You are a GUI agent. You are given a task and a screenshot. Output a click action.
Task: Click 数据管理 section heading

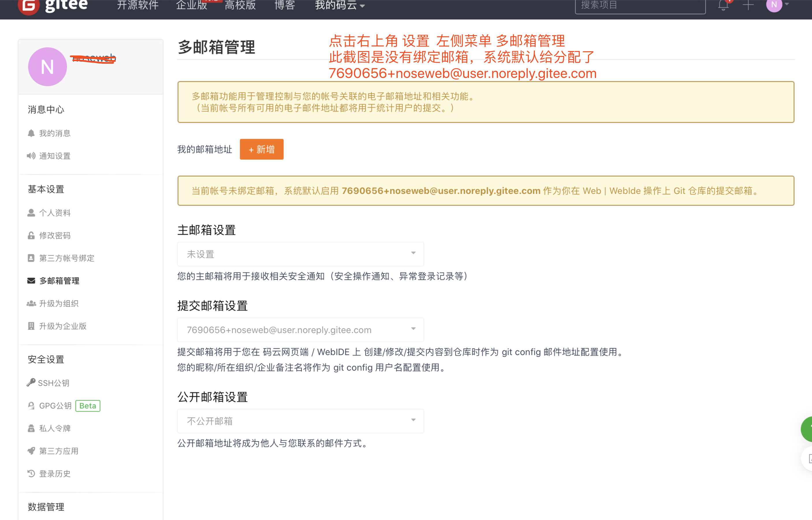[46, 506]
